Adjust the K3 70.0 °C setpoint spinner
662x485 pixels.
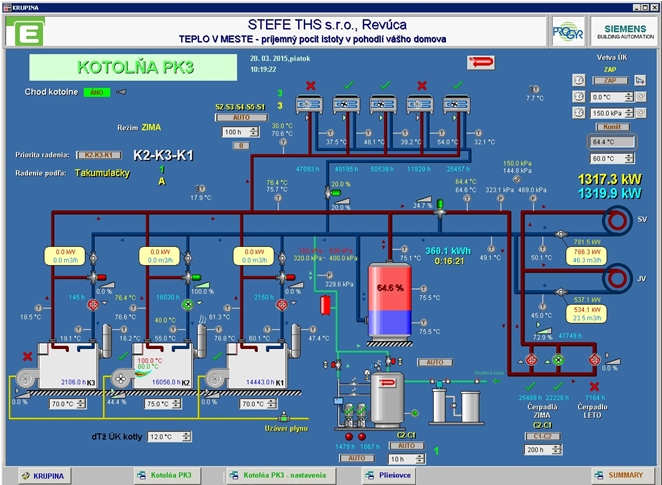pyautogui.click(x=81, y=404)
